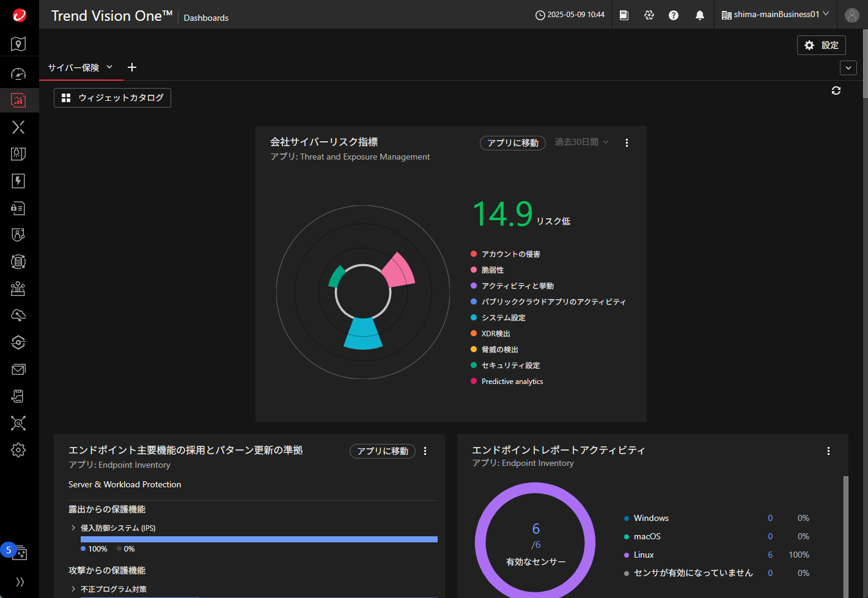Open the database stack sidebar icon

click(x=18, y=262)
